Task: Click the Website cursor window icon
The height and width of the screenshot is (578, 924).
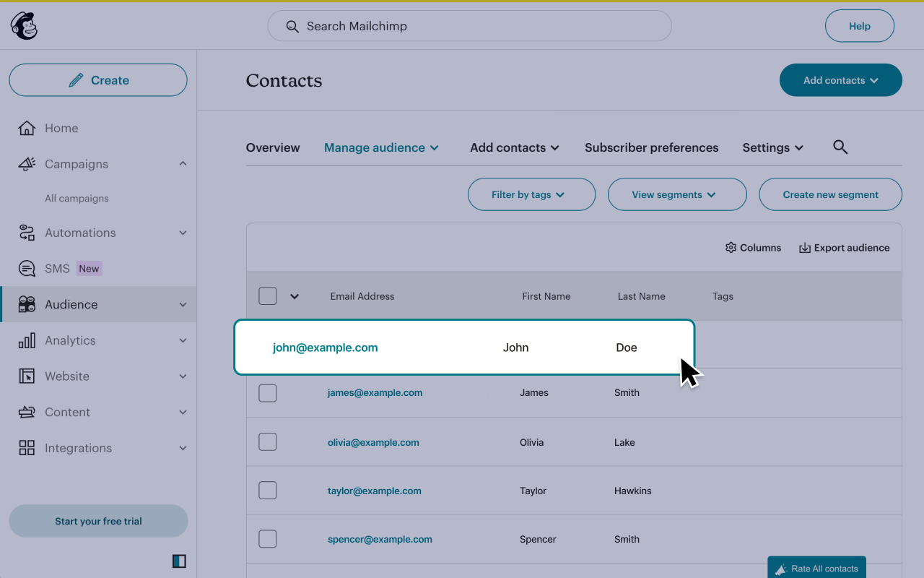Action: click(27, 376)
